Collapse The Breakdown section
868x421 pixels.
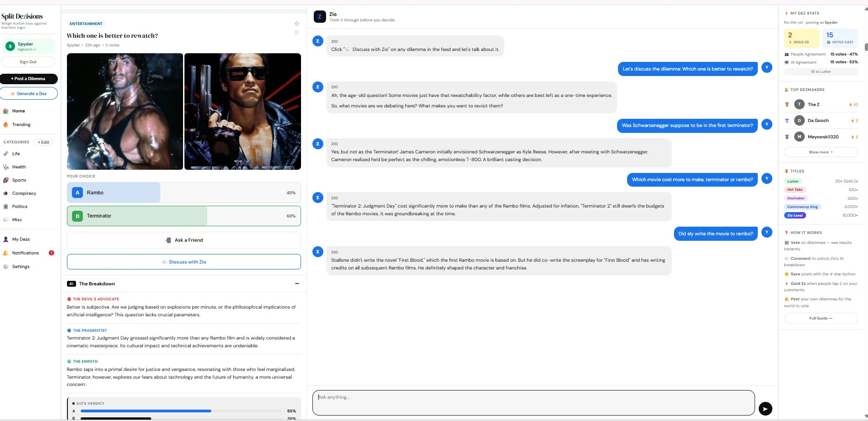click(x=297, y=284)
